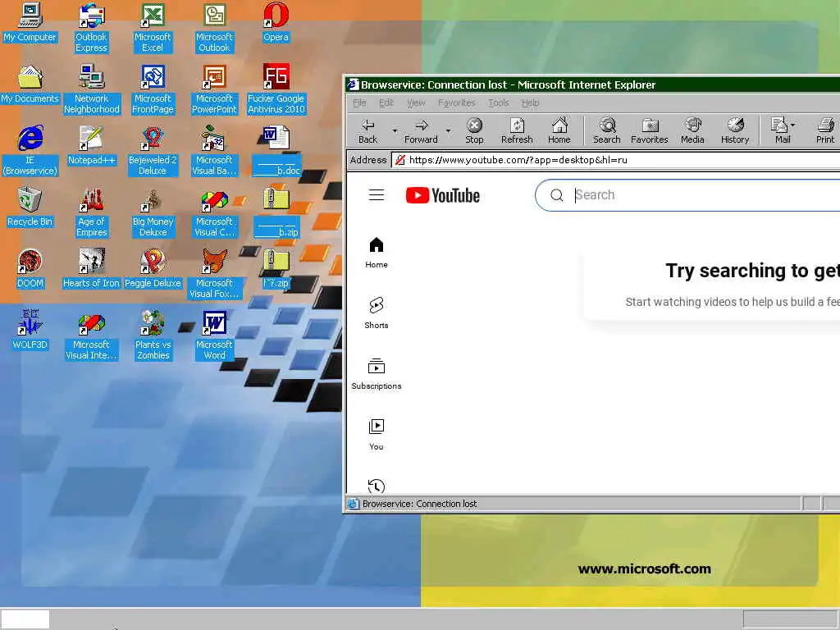This screenshot has height=630, width=840.
Task: Stop page loading in Internet Explorer
Action: pyautogui.click(x=474, y=130)
